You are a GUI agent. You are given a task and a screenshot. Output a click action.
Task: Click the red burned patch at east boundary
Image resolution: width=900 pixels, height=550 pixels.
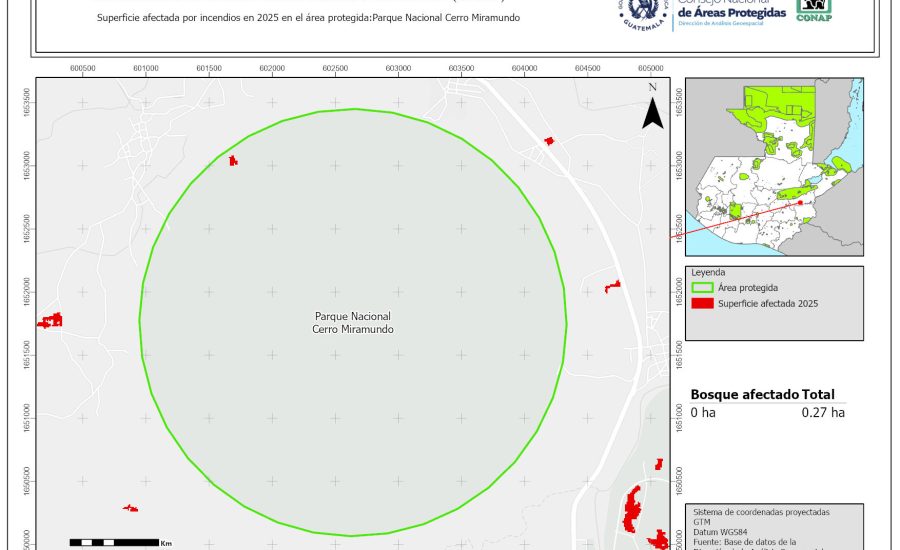tap(613, 286)
